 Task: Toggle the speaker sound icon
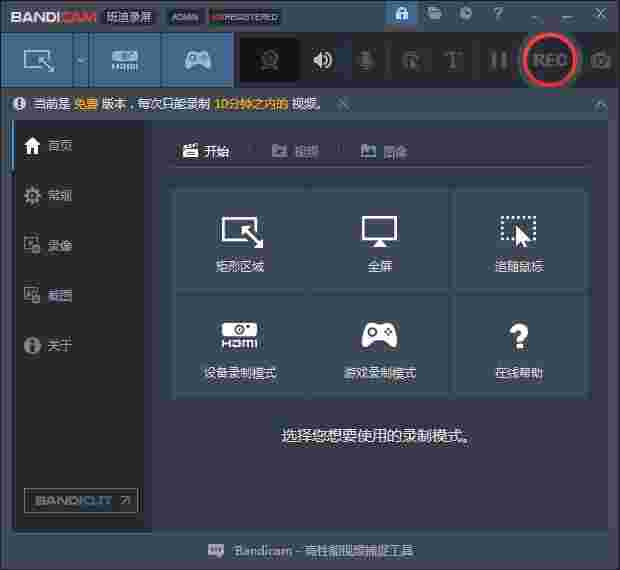323,60
